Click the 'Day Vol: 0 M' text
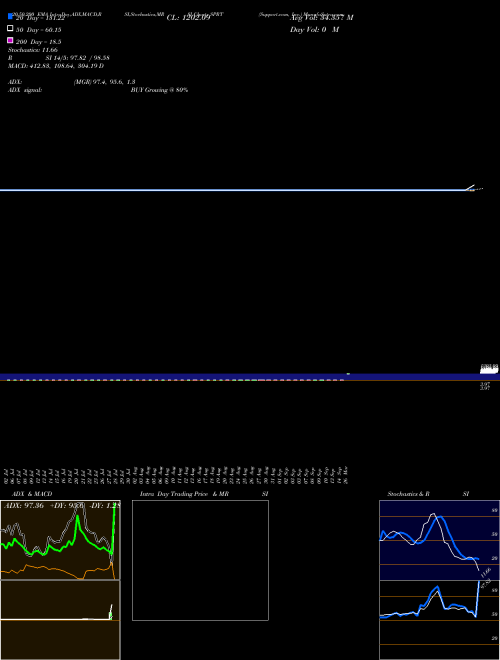Image resolution: width=500 pixels, height=660 pixels. [x=314, y=30]
